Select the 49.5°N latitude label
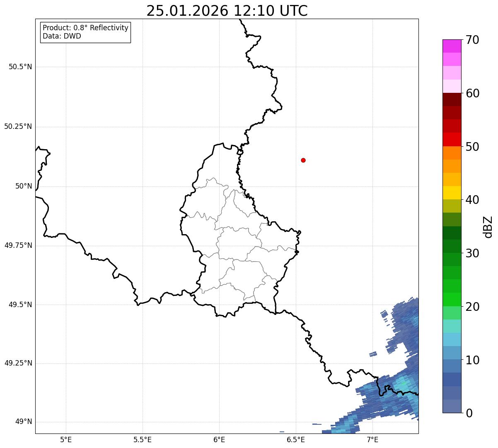 (x=20, y=305)
